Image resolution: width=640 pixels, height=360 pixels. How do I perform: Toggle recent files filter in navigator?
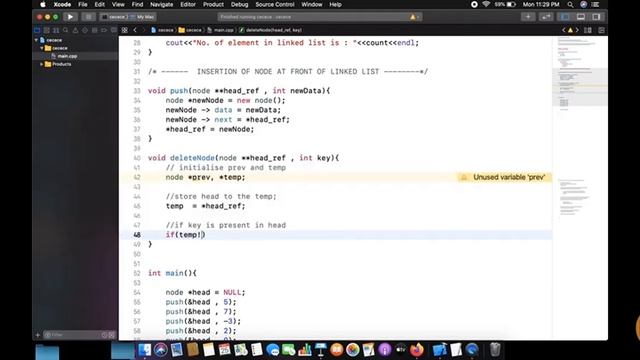point(104,335)
